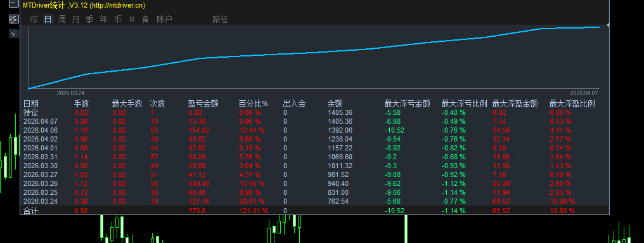Screen dimensions: 644x243
Task: Select the 2026.04.06 row date
Action: [x=41, y=130]
